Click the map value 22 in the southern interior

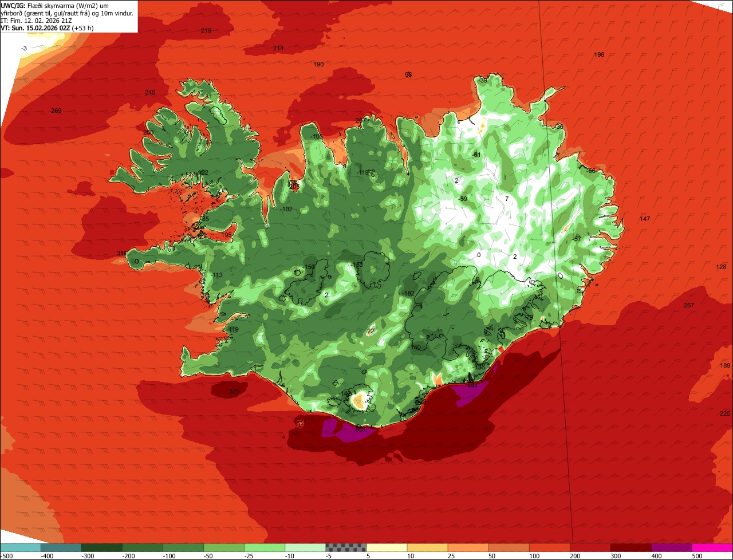tap(371, 331)
